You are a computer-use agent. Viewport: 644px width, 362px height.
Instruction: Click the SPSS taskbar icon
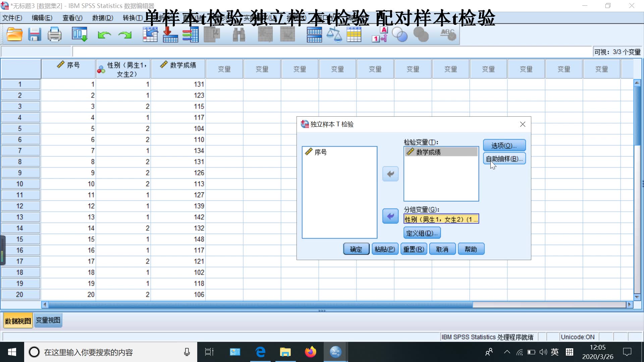click(x=335, y=352)
